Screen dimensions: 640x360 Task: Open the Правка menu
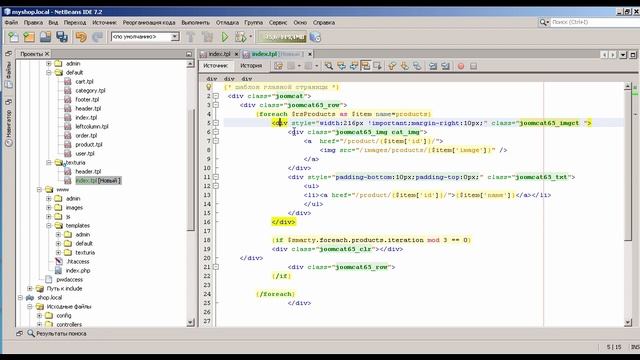[x=33, y=22]
